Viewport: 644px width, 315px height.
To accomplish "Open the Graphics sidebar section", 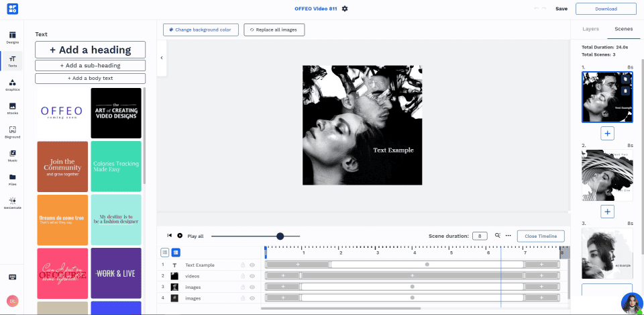I will coord(12,85).
